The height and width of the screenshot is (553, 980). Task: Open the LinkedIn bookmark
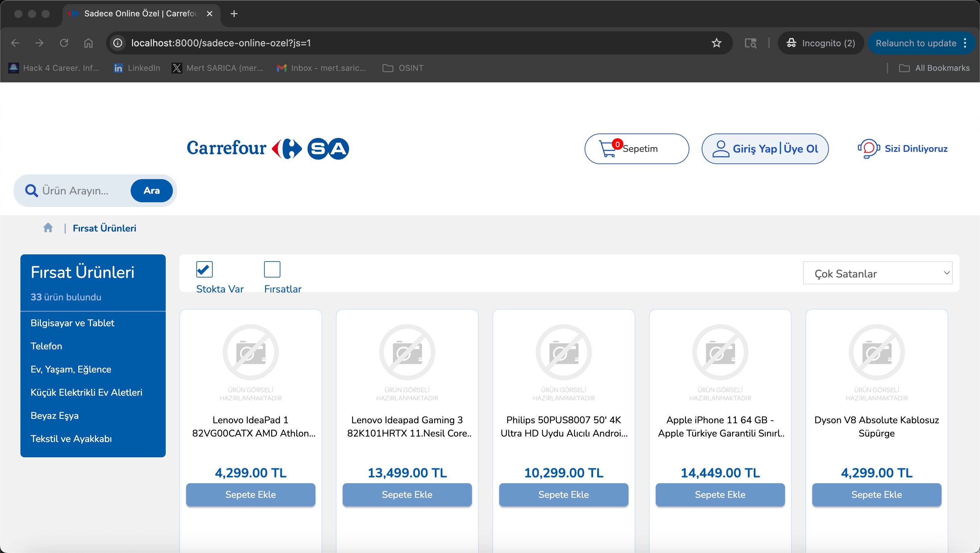(x=137, y=68)
